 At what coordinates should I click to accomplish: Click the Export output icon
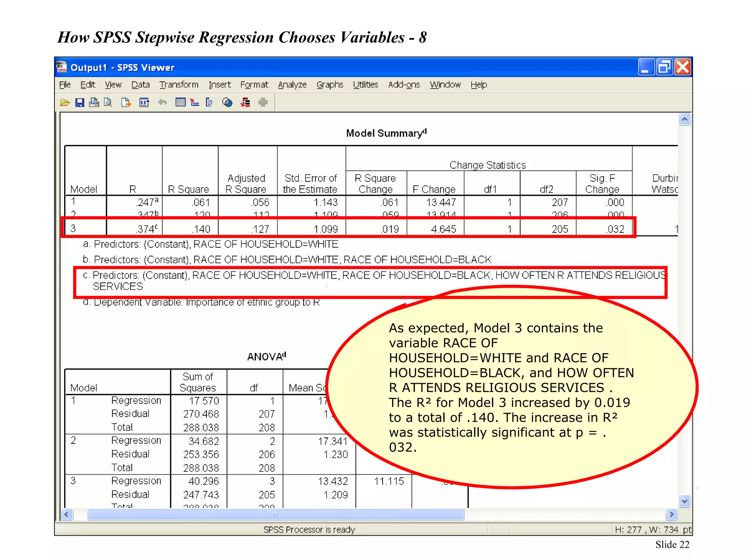(x=126, y=103)
